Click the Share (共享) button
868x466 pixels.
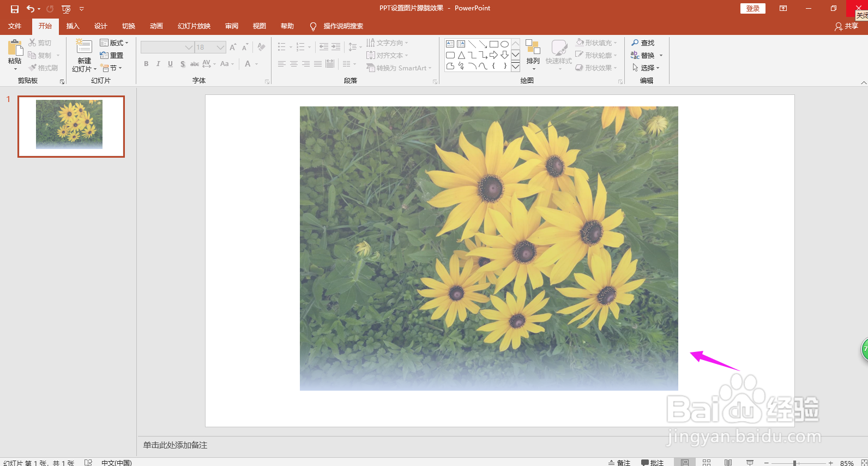point(846,26)
